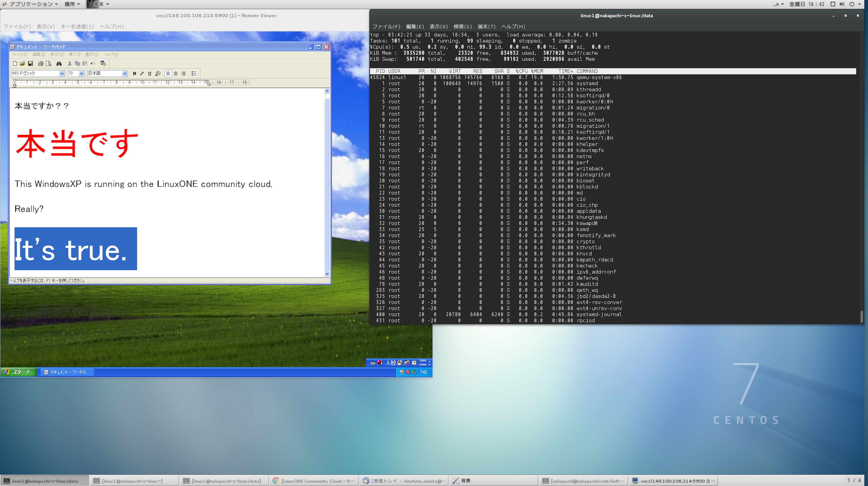
Task: Click the Open file icon in WordPad
Action: click(x=22, y=63)
